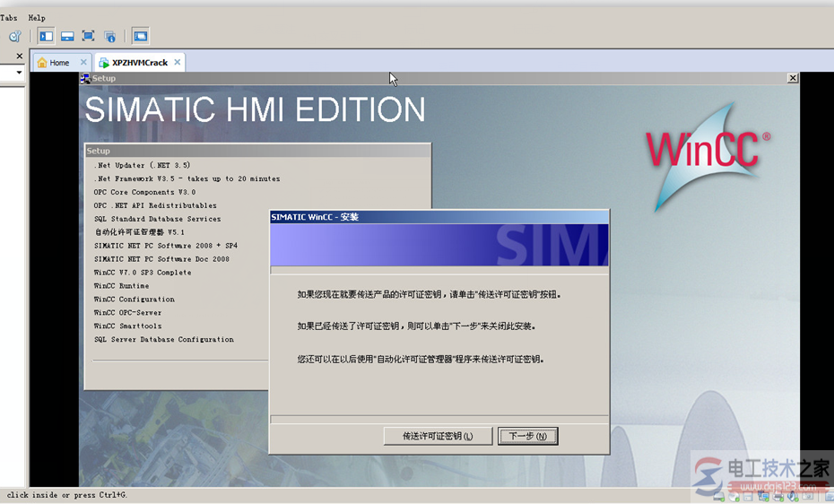Select 'WinCC Runtime' entry

click(121, 285)
